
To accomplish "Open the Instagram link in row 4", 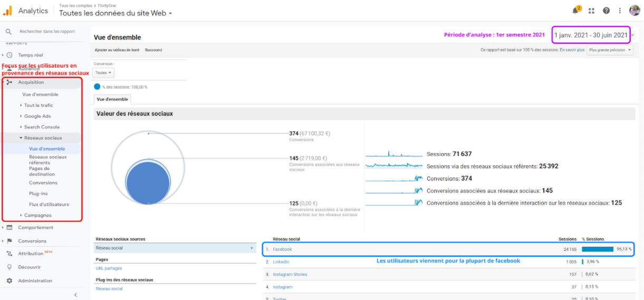I will pos(283,287).
